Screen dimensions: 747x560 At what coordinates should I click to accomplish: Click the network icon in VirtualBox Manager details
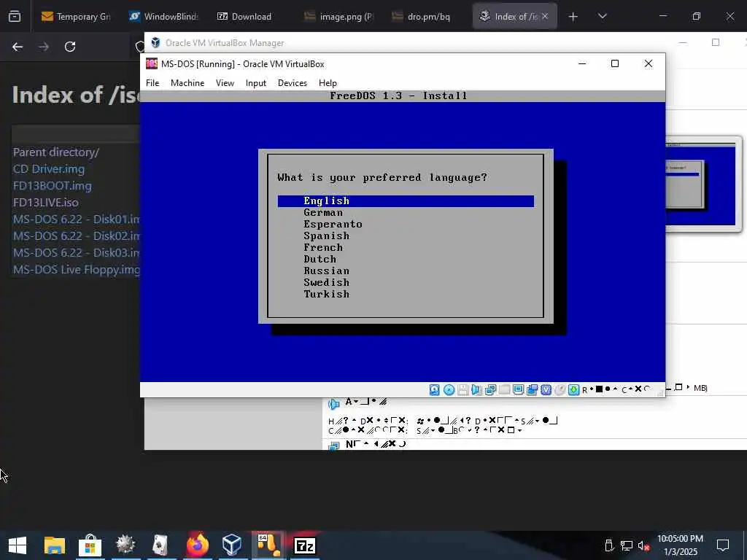[x=334, y=446]
